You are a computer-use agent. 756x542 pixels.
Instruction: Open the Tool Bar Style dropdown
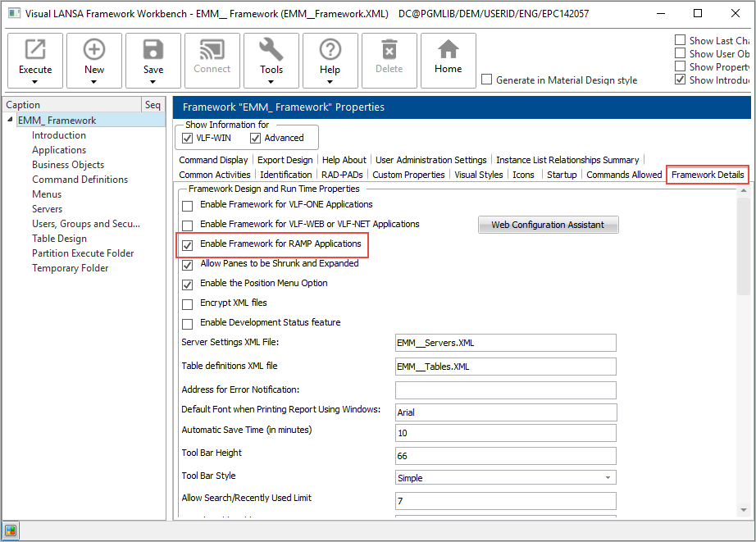click(x=608, y=477)
